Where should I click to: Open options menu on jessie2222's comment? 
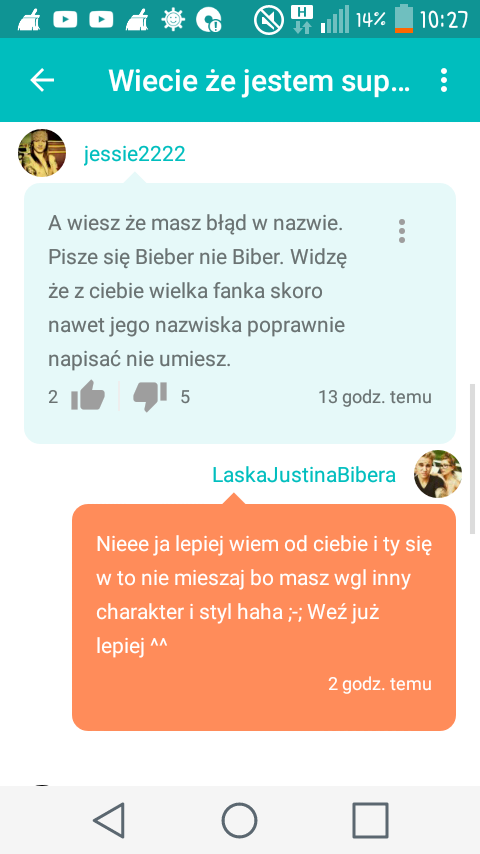(x=402, y=231)
